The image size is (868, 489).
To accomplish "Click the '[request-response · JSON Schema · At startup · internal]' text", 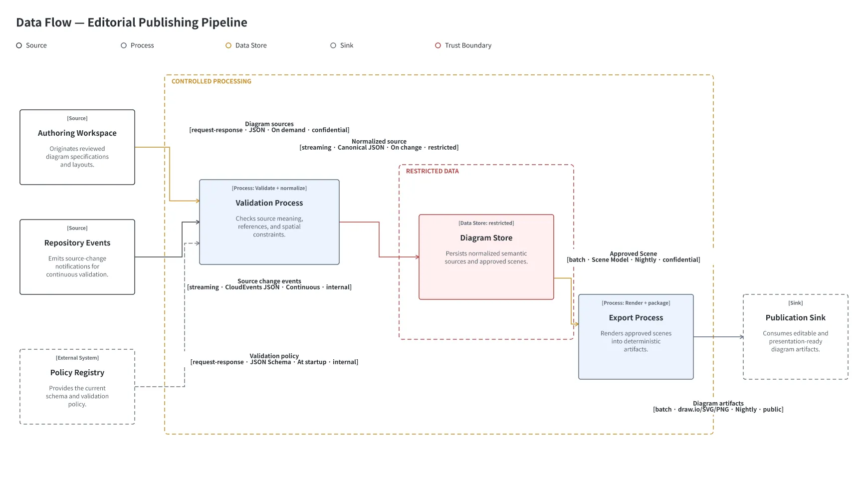I will 274,362.
